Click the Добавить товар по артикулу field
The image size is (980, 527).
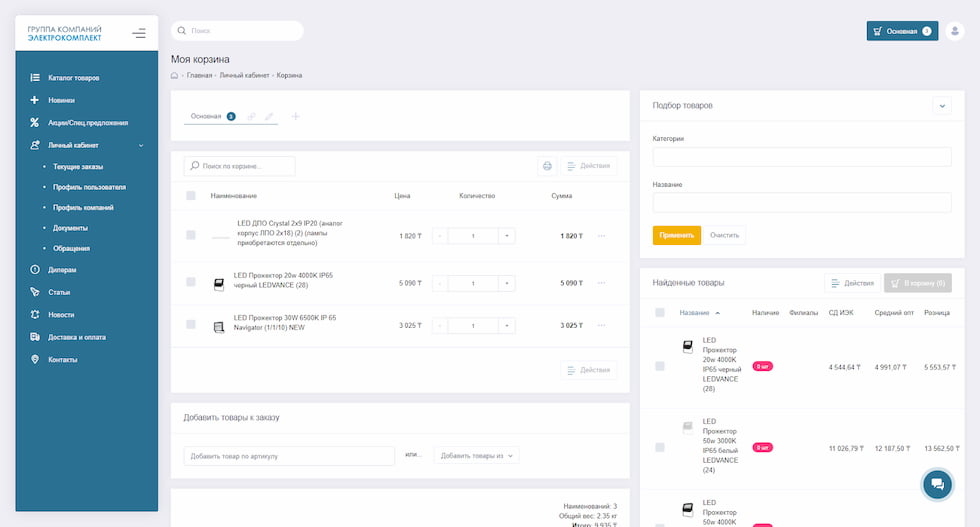(x=289, y=456)
